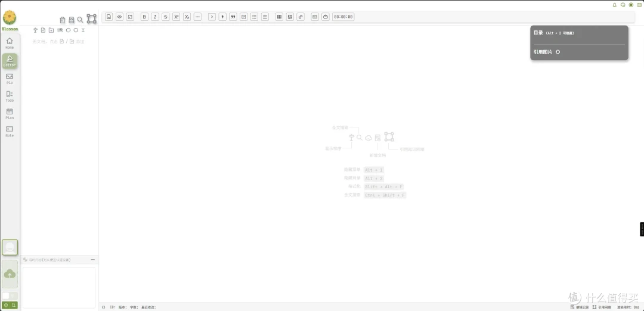Image resolution: width=644 pixels, height=311 pixels.
Task: Click the green circle status icon
Action: coord(631,5)
